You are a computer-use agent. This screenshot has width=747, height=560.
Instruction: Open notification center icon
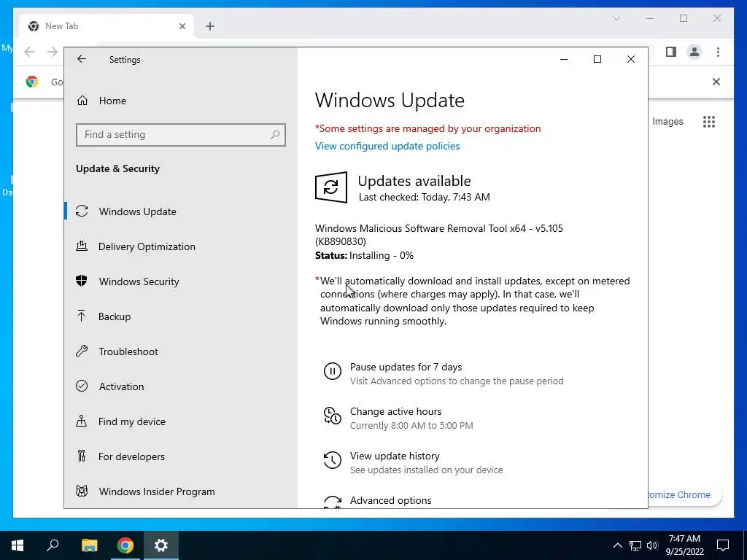(x=723, y=545)
